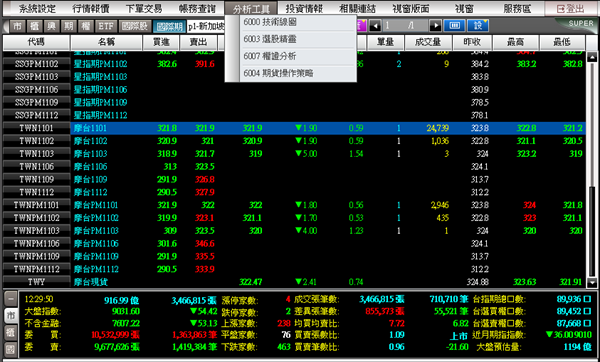The height and width of the screenshot is (362, 600).
Task: Go to next page with right arrow
Action: (x=435, y=26)
